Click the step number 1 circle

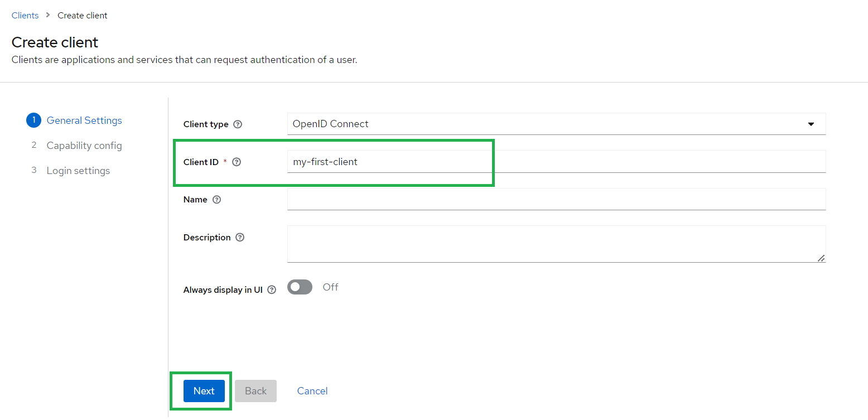[33, 120]
